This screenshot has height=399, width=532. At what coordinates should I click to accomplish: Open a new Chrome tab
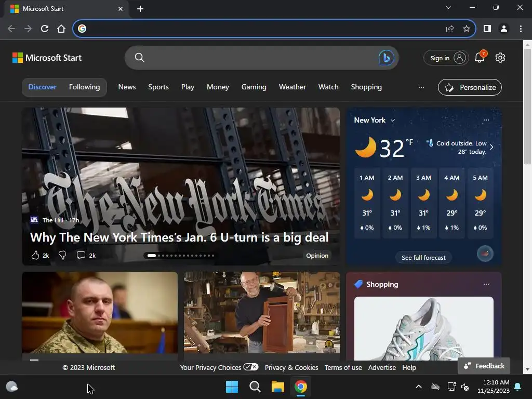click(140, 9)
